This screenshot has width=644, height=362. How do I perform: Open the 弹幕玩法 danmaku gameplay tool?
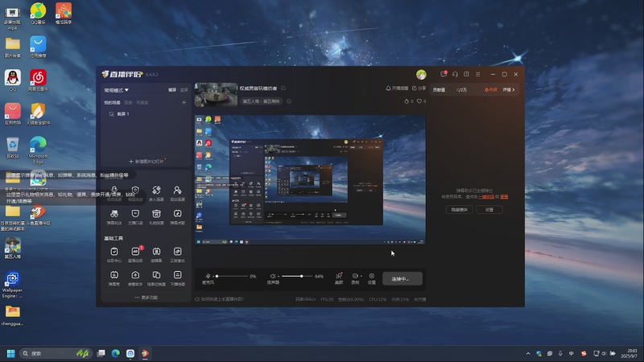pos(114,216)
